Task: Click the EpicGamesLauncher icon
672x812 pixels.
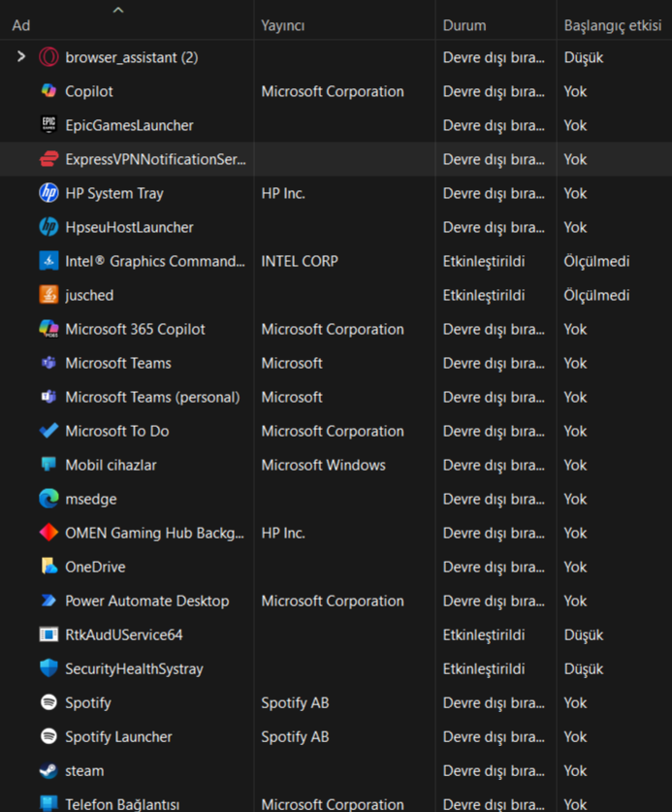Action: 48,125
